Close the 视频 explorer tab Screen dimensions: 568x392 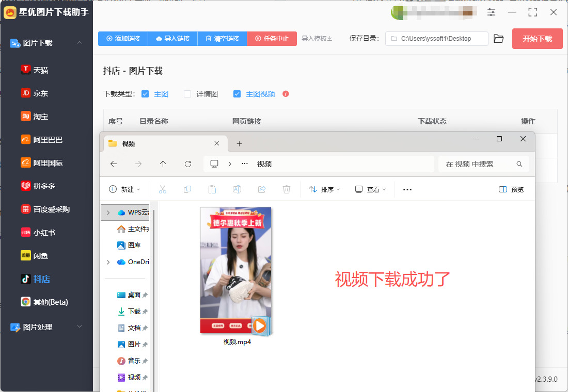(217, 143)
